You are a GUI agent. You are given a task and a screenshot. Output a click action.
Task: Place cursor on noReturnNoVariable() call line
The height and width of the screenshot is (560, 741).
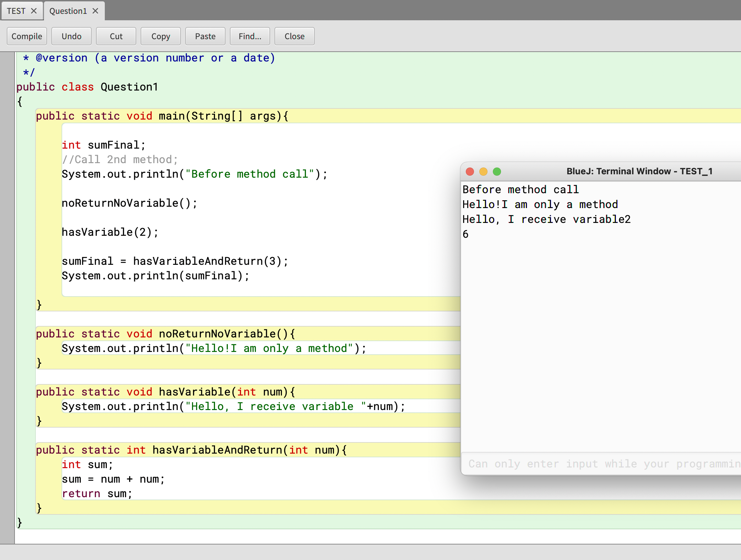point(129,203)
